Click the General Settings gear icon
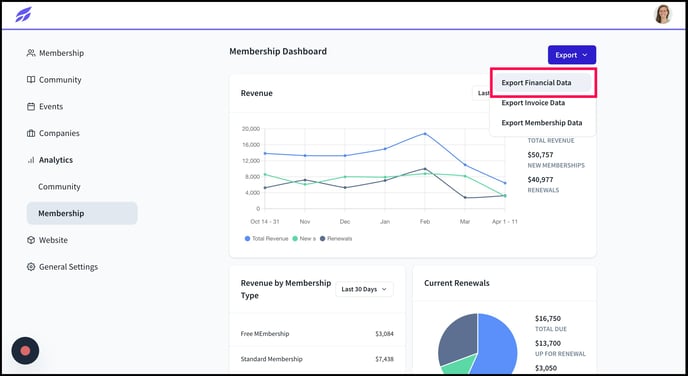Image resolution: width=688 pixels, height=376 pixels. (31, 267)
